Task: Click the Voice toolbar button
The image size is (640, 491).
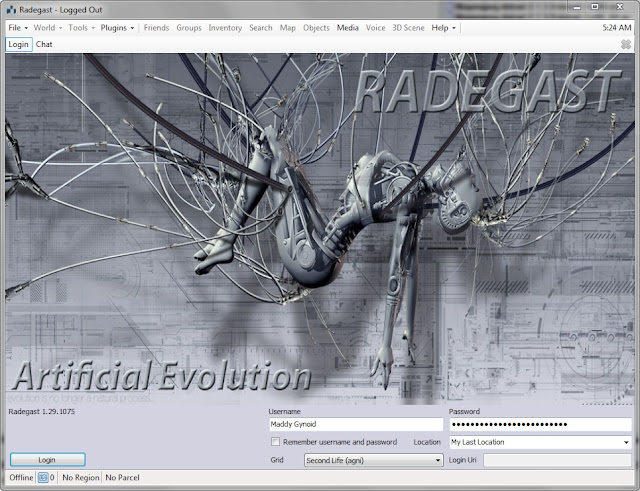Action: [x=376, y=28]
